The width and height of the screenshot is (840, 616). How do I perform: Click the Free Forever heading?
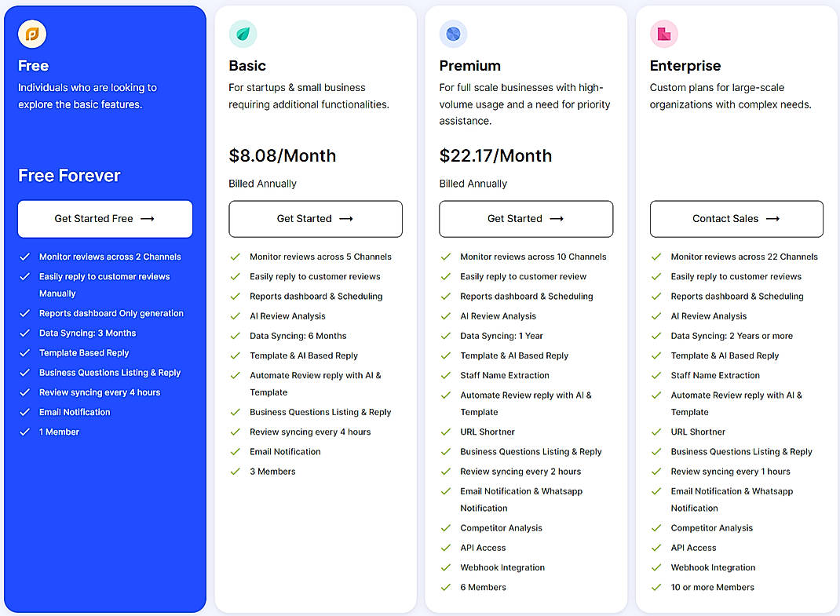click(x=69, y=176)
